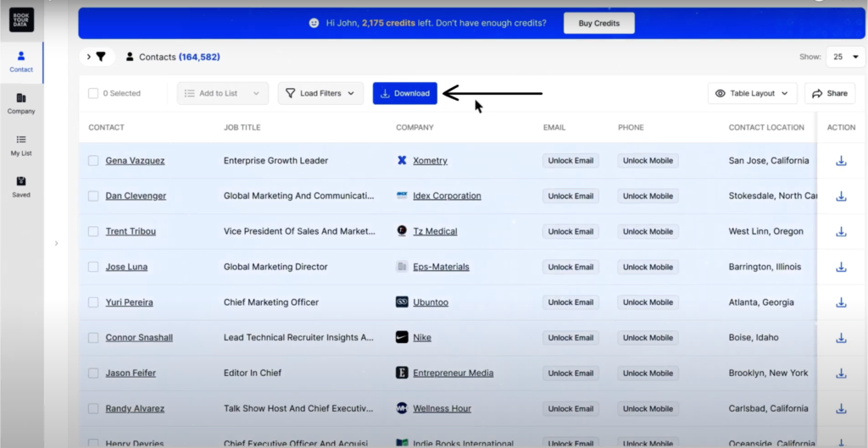Open the filter funnel panel
Image resolution: width=868 pixels, height=448 pixels.
coord(100,57)
